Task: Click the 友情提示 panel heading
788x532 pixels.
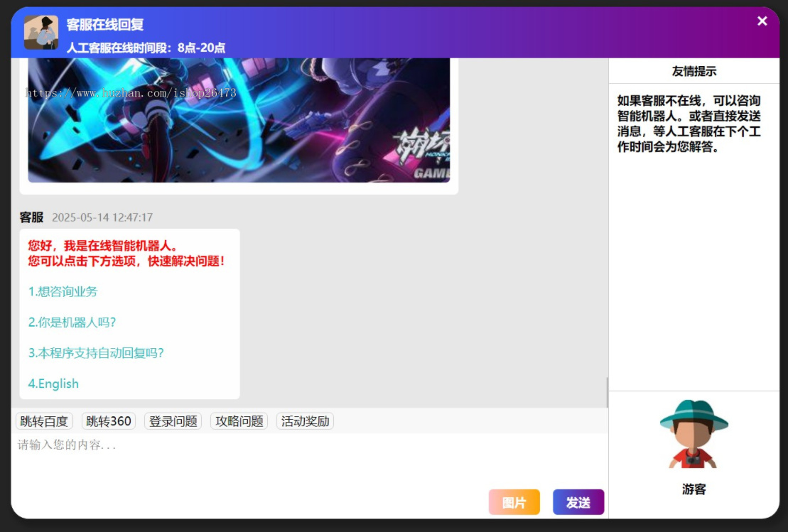Action: tap(694, 71)
